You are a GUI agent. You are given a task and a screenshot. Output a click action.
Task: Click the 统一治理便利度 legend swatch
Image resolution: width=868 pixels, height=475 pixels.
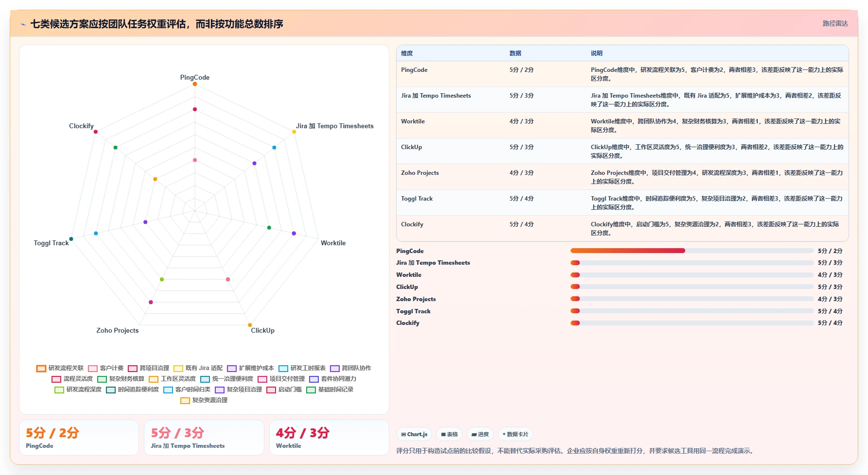click(205, 379)
